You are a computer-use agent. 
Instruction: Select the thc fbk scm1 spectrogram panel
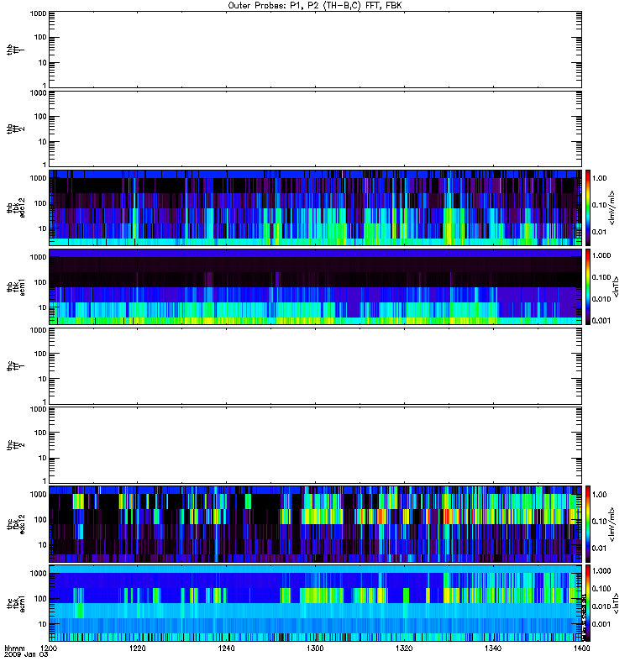[315, 603]
